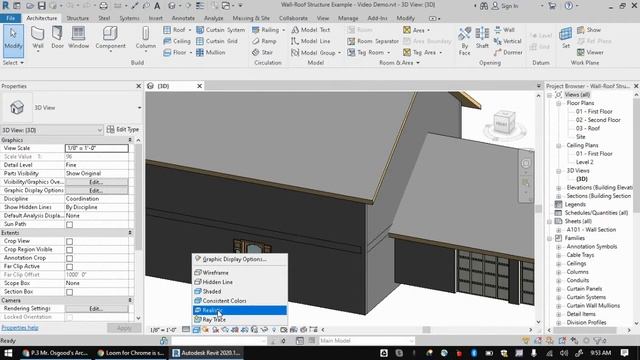Choose Realistic visual style
Viewport: 640px width, 360px height.
click(x=240, y=310)
